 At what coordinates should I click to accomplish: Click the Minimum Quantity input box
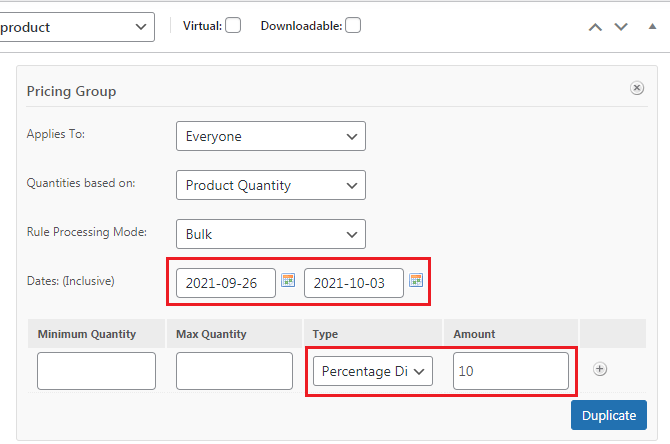pyautogui.click(x=97, y=371)
